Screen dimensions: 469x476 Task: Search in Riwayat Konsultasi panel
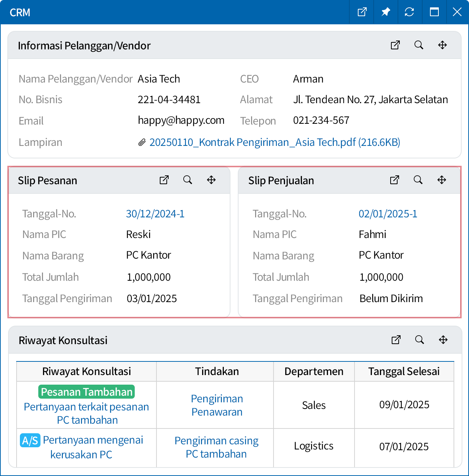coord(420,340)
